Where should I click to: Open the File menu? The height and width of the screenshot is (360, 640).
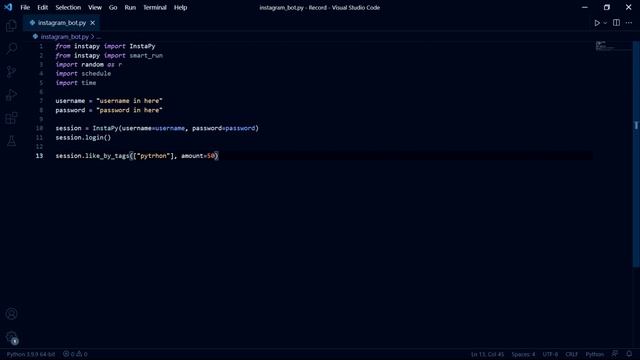tap(25, 7)
